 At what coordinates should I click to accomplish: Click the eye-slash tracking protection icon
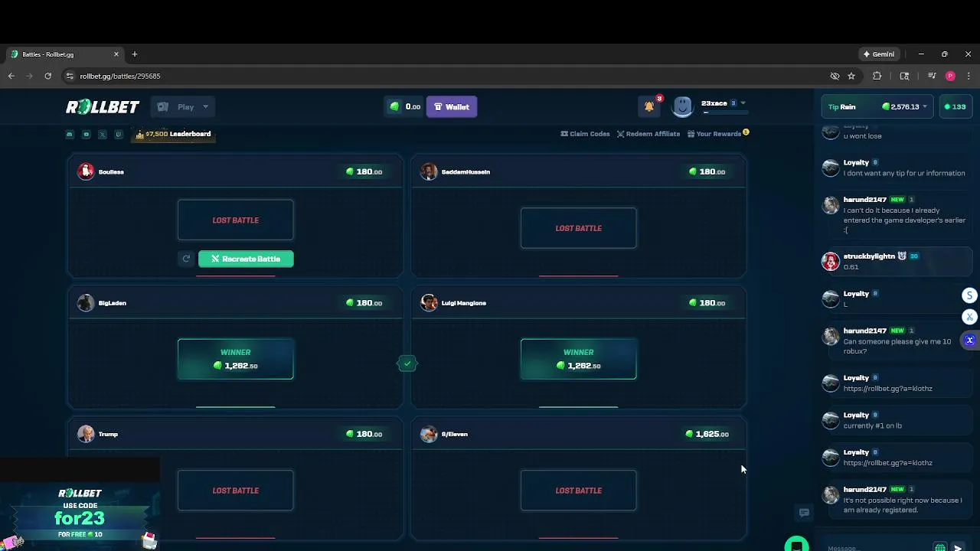pos(835,76)
